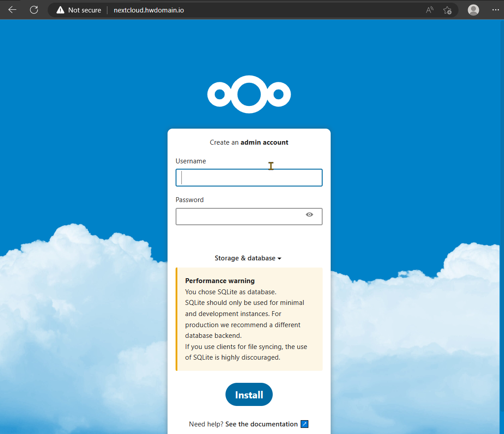Click the Nextcloud logo

(249, 94)
